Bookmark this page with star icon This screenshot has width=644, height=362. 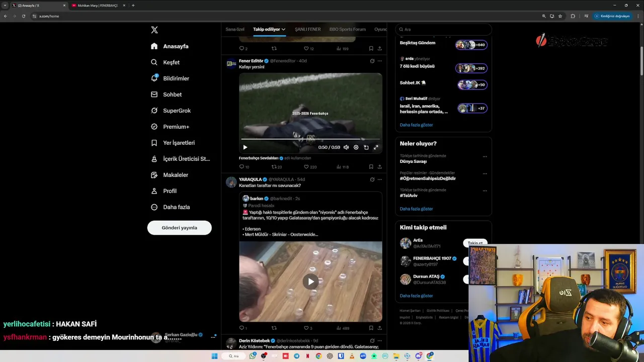(x=560, y=16)
